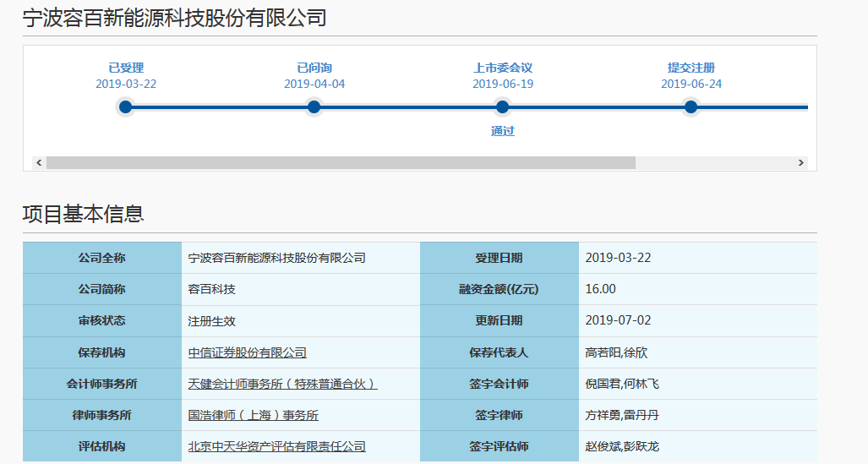The width and height of the screenshot is (868, 464).
Task: Click the 融资金额(亿元) header cell
Action: point(500,289)
